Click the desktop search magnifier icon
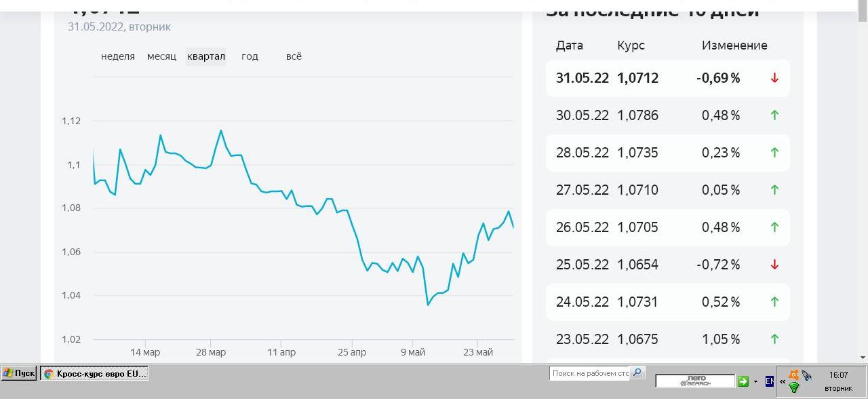Viewport: 868px width, 399px height. (x=637, y=373)
